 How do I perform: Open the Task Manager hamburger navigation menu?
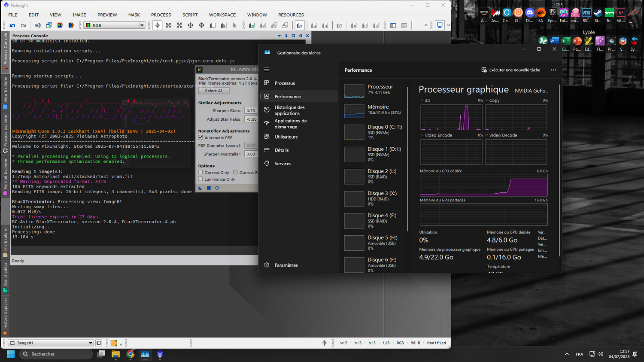pyautogui.click(x=267, y=70)
